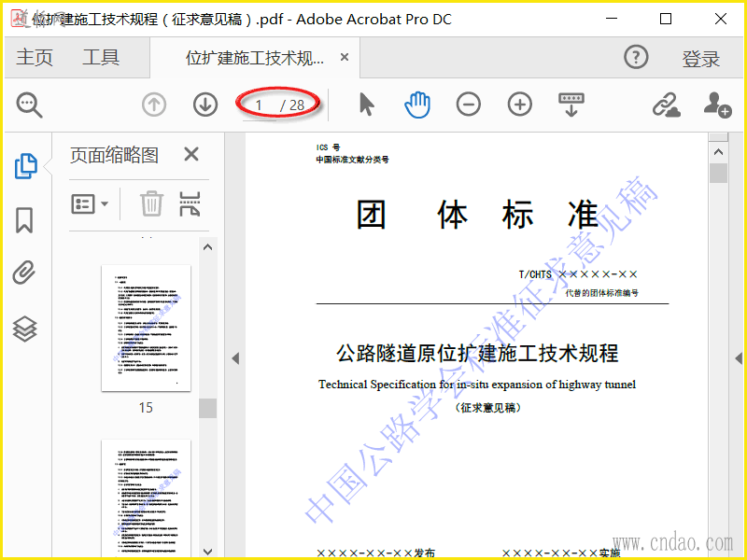Close the Acrobat window

[x=721, y=19]
